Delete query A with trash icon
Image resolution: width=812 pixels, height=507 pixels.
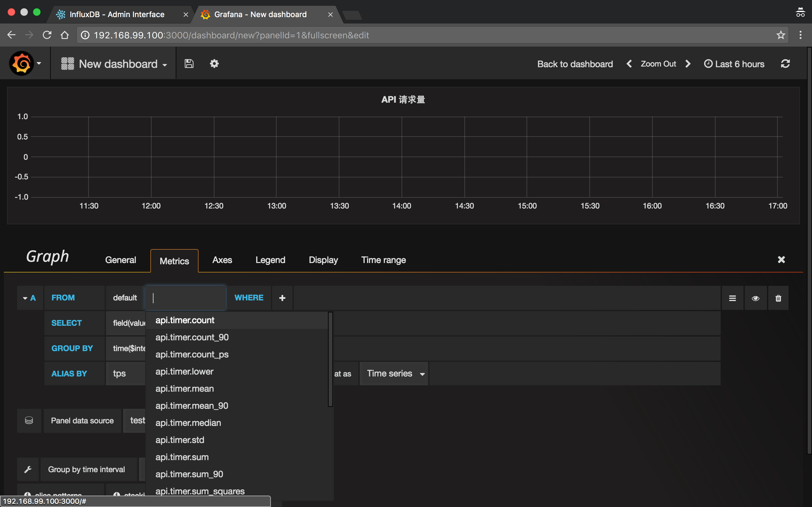pos(778,298)
